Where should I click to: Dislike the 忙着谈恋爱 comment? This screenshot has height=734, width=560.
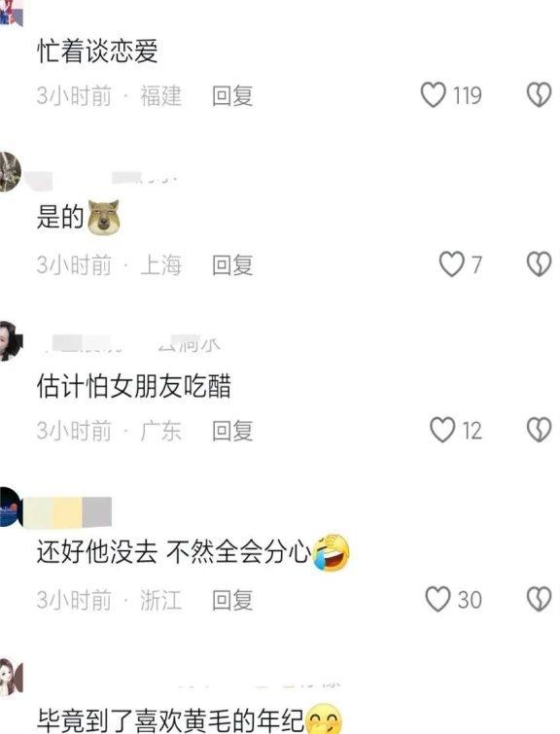pos(540,95)
